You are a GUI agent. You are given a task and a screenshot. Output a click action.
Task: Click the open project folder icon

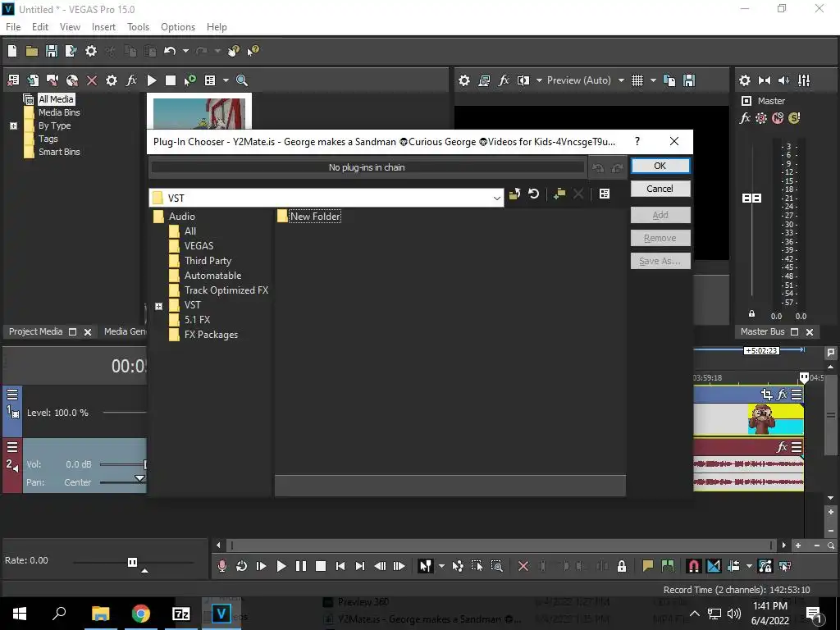[32, 51]
